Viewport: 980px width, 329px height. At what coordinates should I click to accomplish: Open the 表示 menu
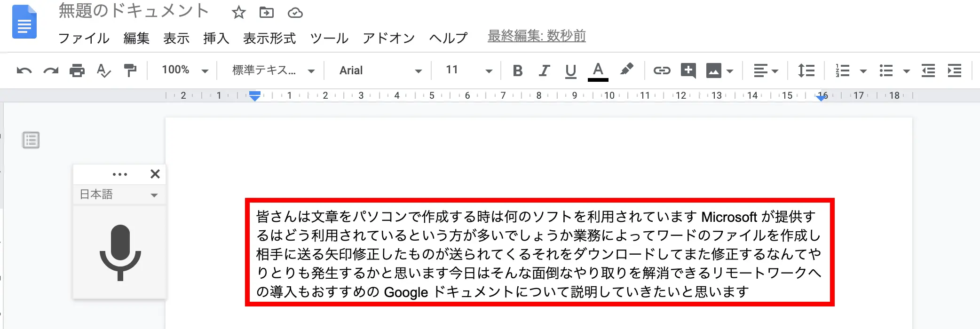point(176,38)
